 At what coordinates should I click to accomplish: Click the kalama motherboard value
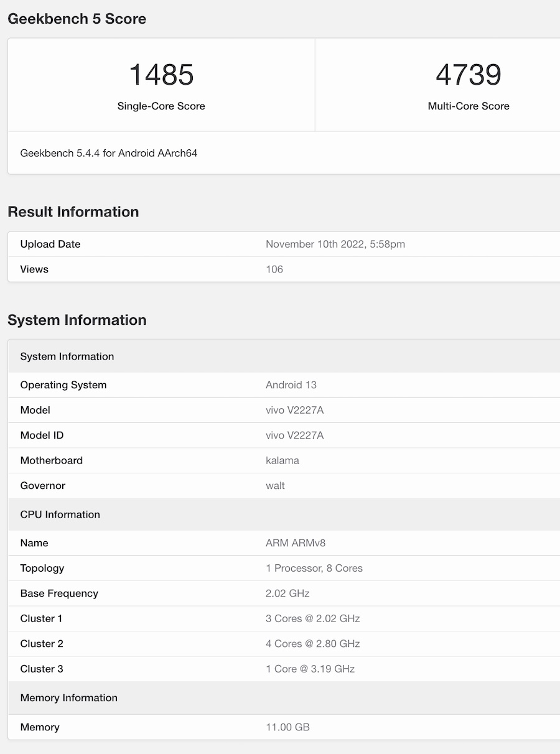coord(282,461)
